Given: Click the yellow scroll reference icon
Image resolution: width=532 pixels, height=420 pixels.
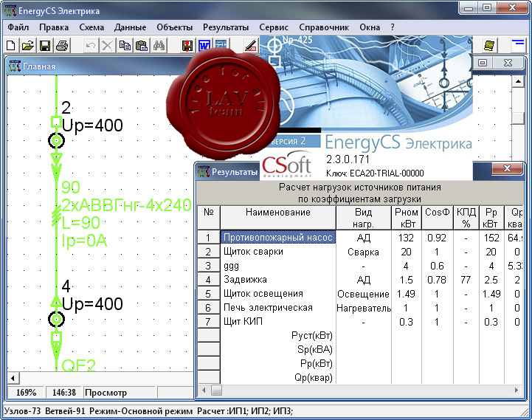Looking at the screenshot, I should (x=489, y=45).
